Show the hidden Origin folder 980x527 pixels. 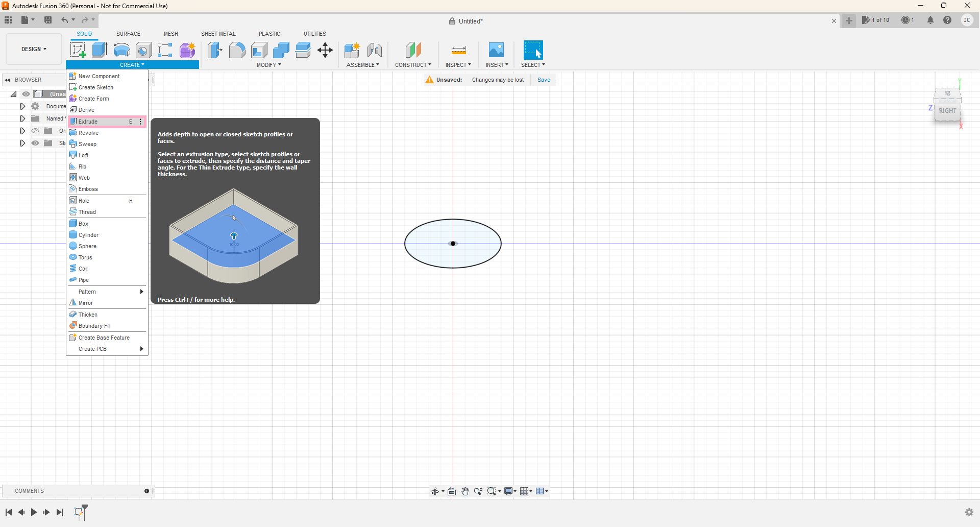pos(35,131)
